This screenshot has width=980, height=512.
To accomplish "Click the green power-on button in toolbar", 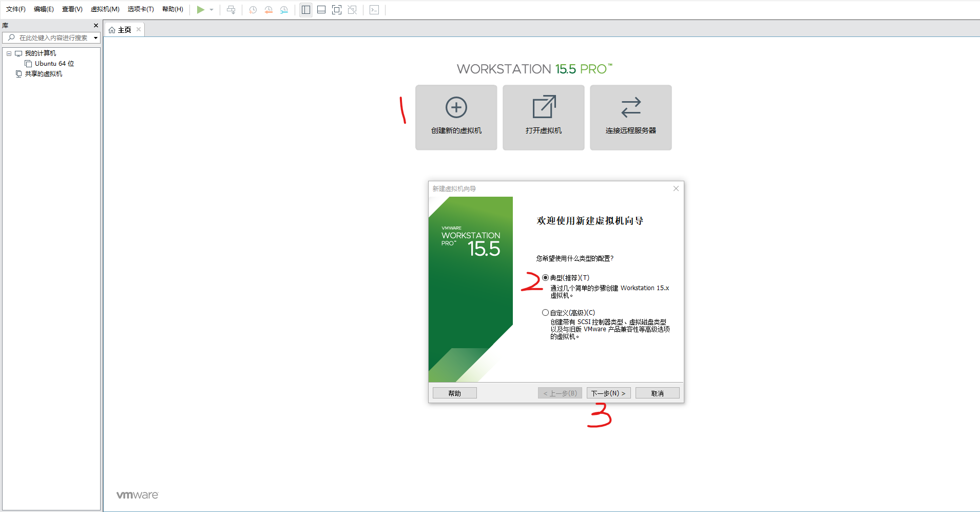I will pyautogui.click(x=201, y=9).
